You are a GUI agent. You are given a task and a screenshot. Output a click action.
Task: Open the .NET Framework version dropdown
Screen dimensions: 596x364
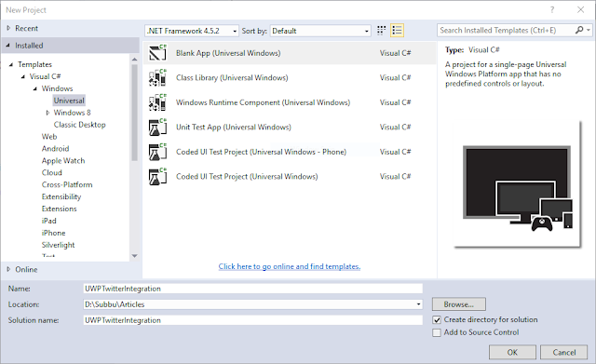point(192,31)
